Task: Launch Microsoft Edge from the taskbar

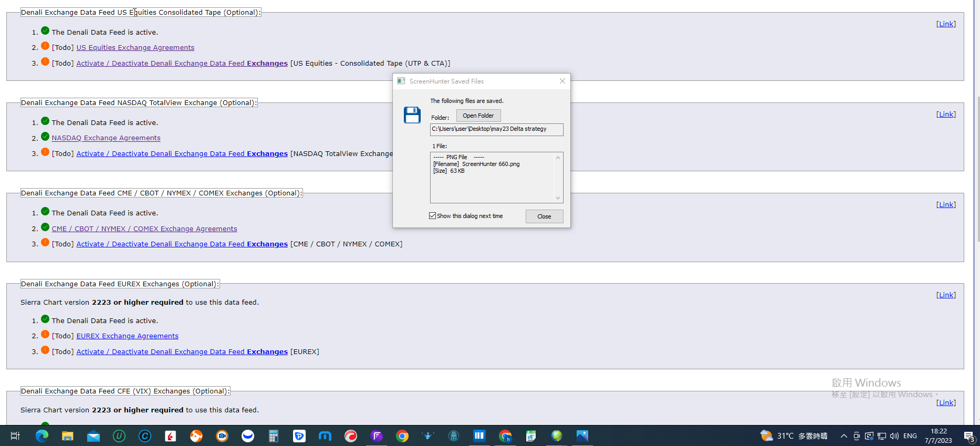Action: coord(41,435)
